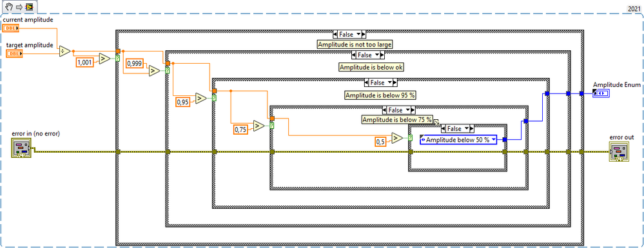
Task: Click the 'Amplitude is below 75 %' label
Action: point(397,119)
